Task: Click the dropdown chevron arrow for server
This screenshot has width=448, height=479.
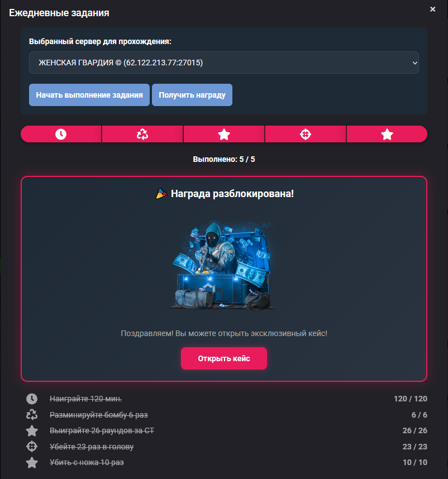Action: (414, 63)
